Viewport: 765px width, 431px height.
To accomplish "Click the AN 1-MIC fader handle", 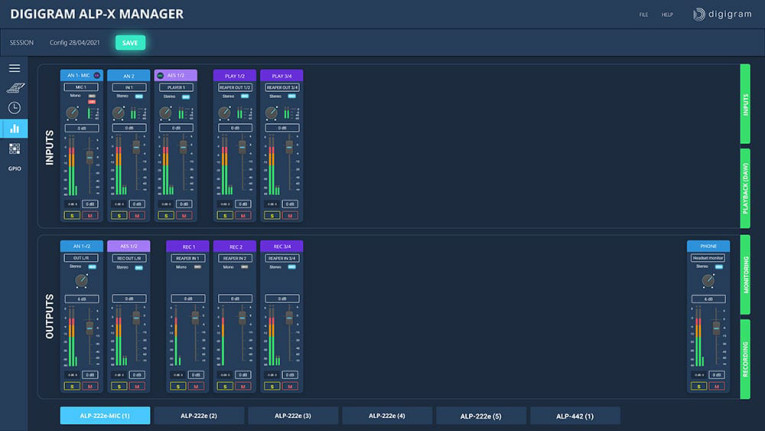I will click(x=90, y=157).
